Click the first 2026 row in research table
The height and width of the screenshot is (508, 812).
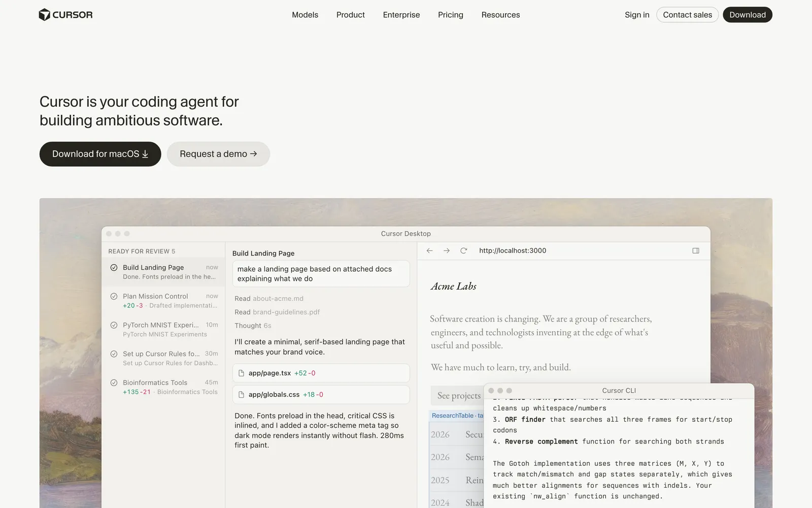coord(456,434)
